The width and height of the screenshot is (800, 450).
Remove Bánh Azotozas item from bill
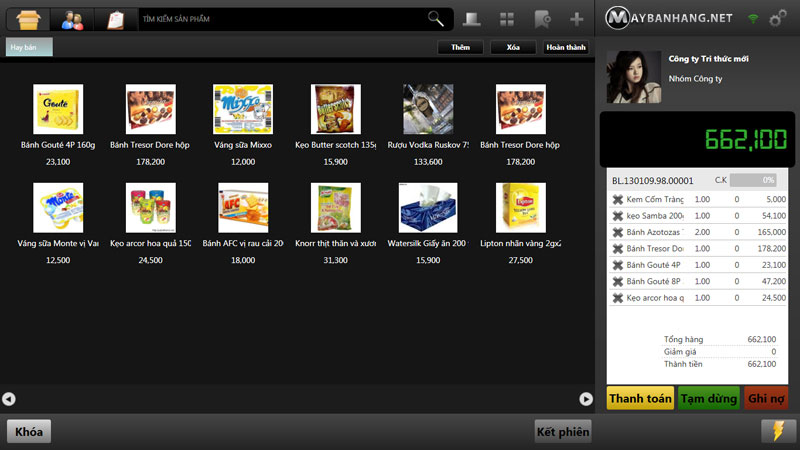tap(617, 232)
